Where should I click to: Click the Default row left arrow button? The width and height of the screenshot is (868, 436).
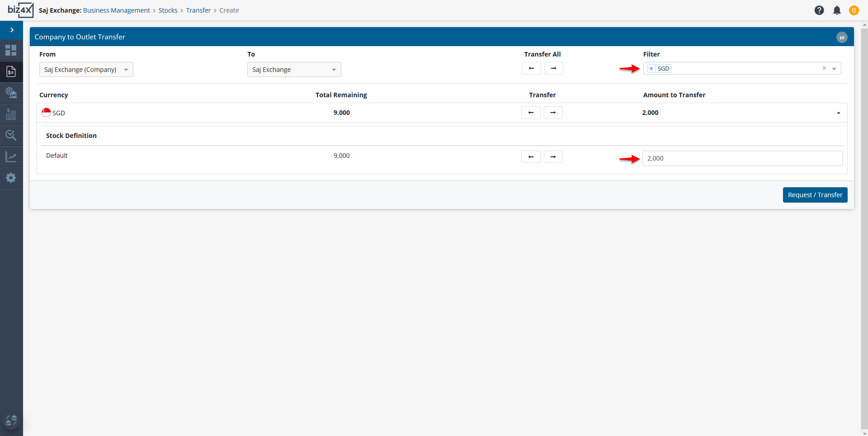click(x=531, y=157)
